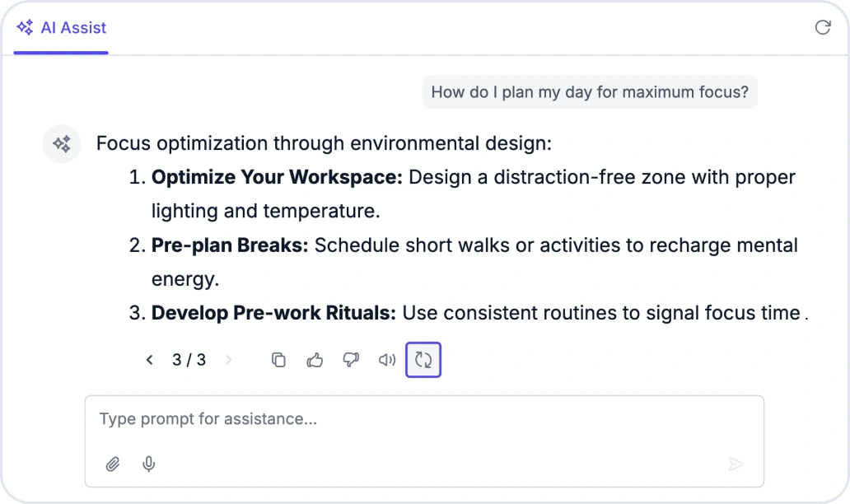Viewport: 850px width, 504px height.
Task: Select the "How do I plan my day" message
Action: (590, 92)
